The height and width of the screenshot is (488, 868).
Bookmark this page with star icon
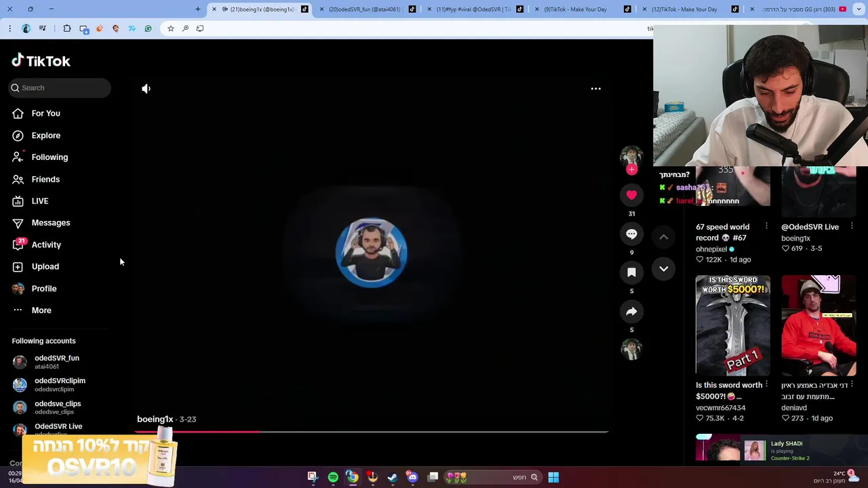click(x=170, y=28)
